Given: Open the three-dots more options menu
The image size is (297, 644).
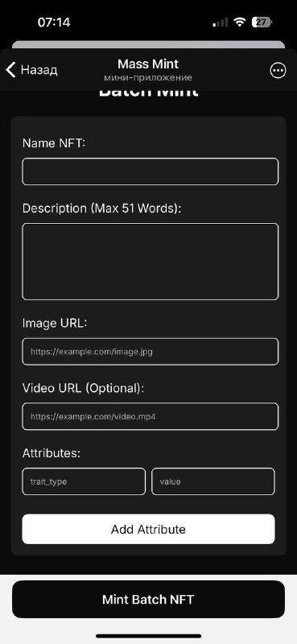Looking at the screenshot, I should [x=278, y=71].
